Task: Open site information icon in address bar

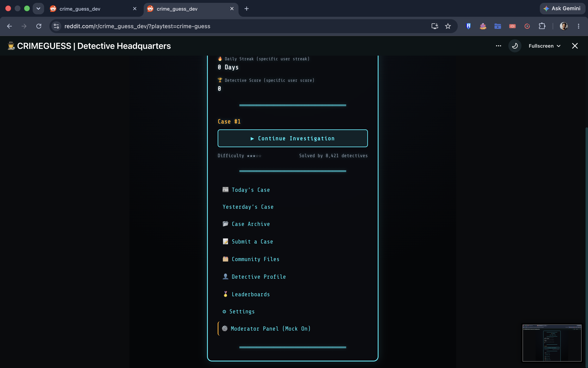Action: tap(56, 26)
